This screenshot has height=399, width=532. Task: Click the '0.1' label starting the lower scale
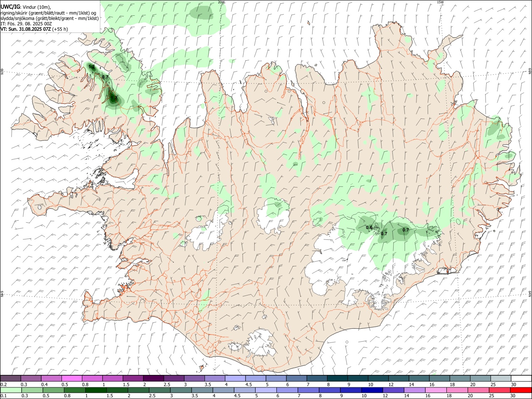click(x=3, y=396)
